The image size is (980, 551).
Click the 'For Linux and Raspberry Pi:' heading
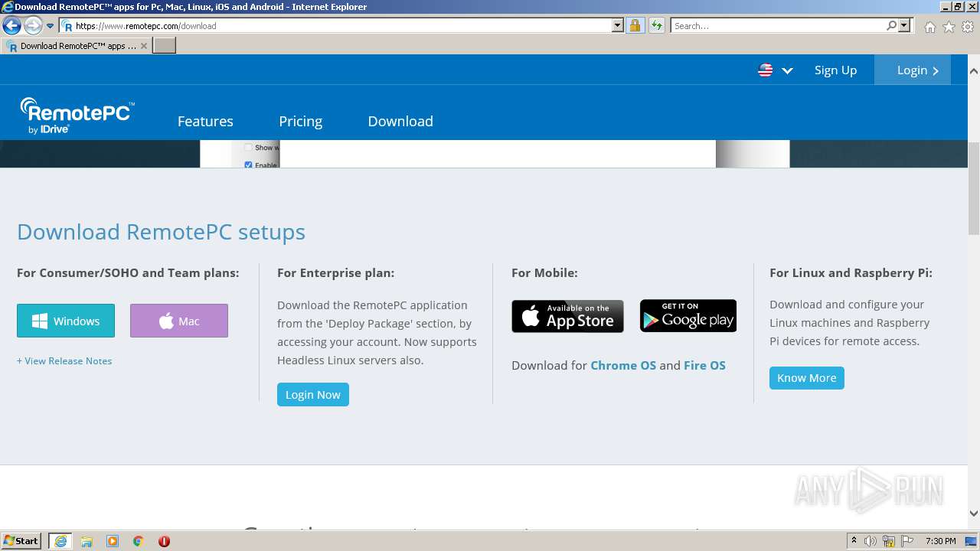point(851,273)
